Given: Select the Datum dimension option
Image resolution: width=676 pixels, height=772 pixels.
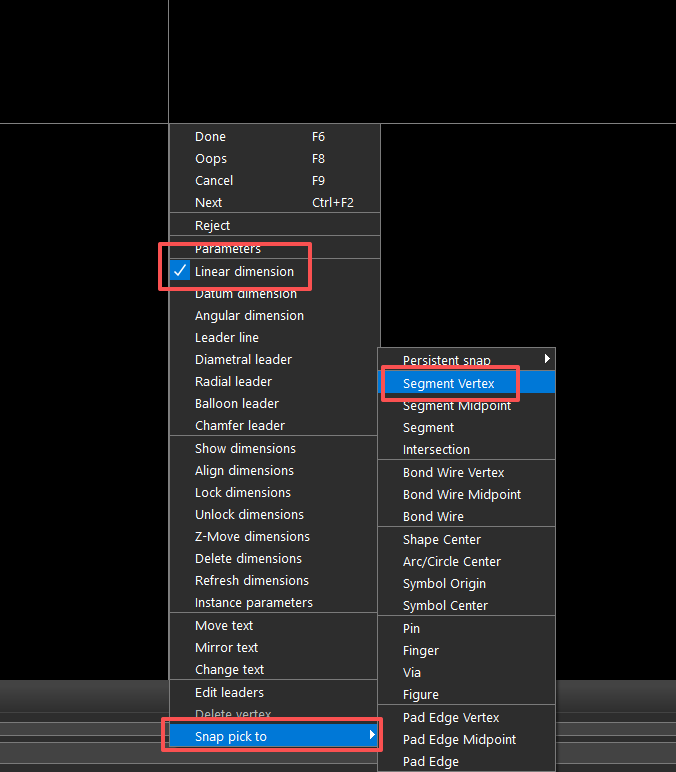Looking at the screenshot, I should point(245,293).
